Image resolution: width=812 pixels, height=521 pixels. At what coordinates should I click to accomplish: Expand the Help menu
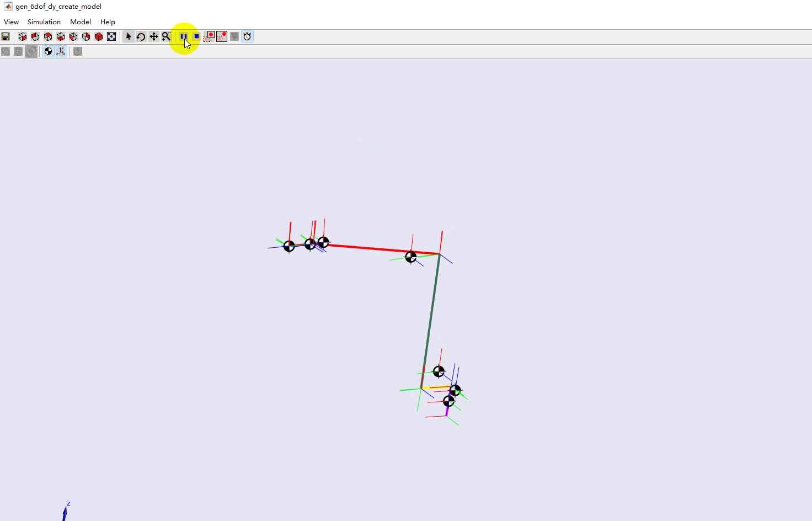click(x=108, y=22)
